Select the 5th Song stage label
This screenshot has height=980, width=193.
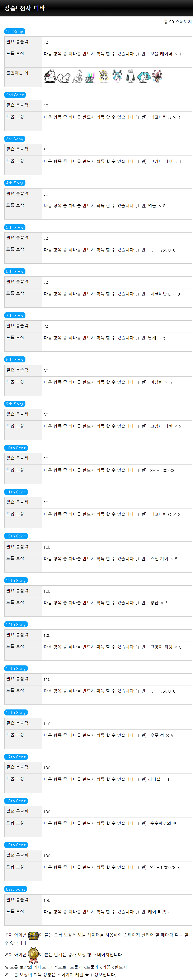tap(14, 228)
